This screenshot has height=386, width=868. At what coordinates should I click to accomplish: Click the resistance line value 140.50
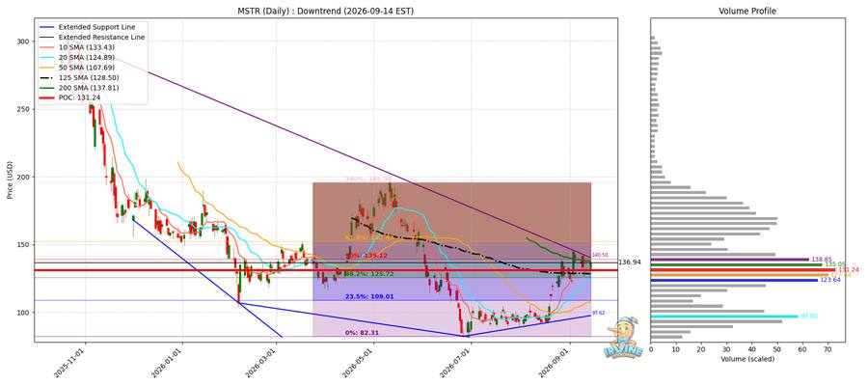600,256
